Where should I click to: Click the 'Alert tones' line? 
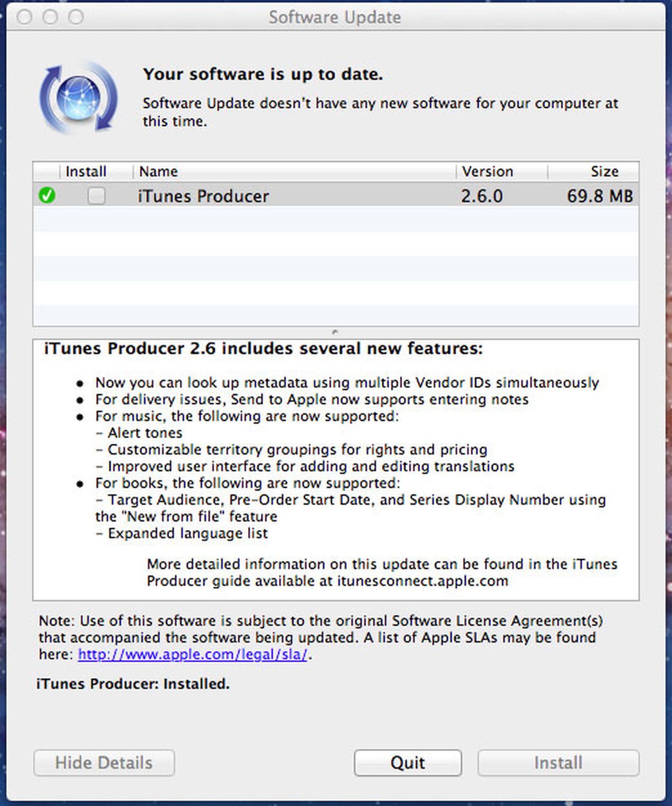pos(139,433)
